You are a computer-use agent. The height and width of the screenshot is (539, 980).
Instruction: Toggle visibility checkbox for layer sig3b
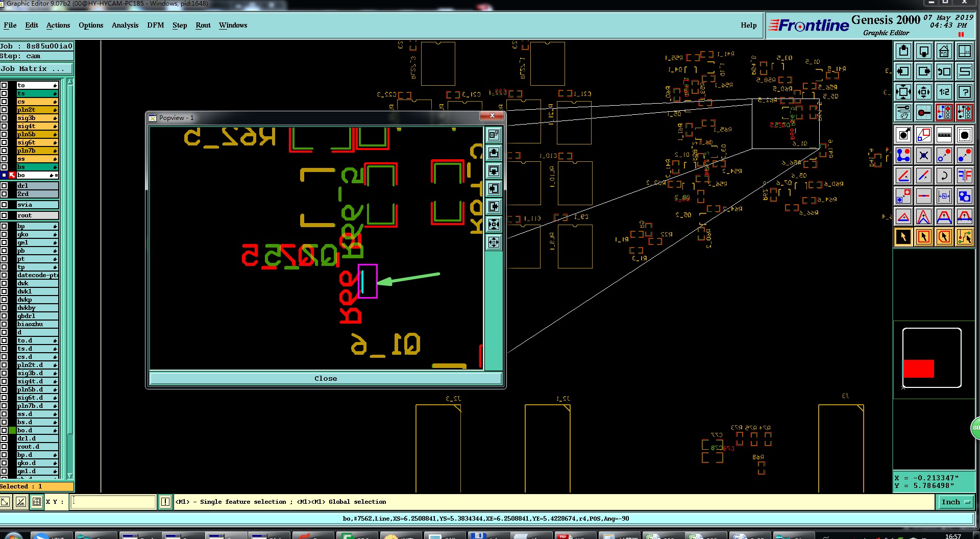point(4,118)
